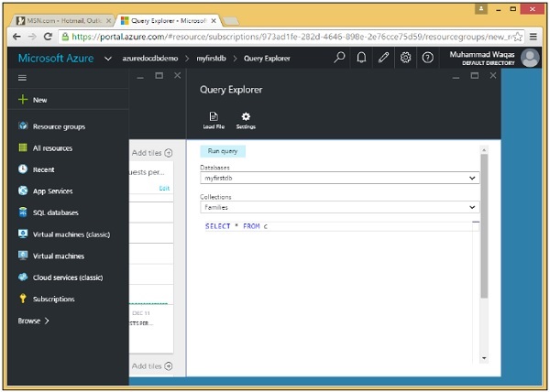Open portal settings gear in top bar
The height and width of the screenshot is (392, 550).
click(x=405, y=58)
